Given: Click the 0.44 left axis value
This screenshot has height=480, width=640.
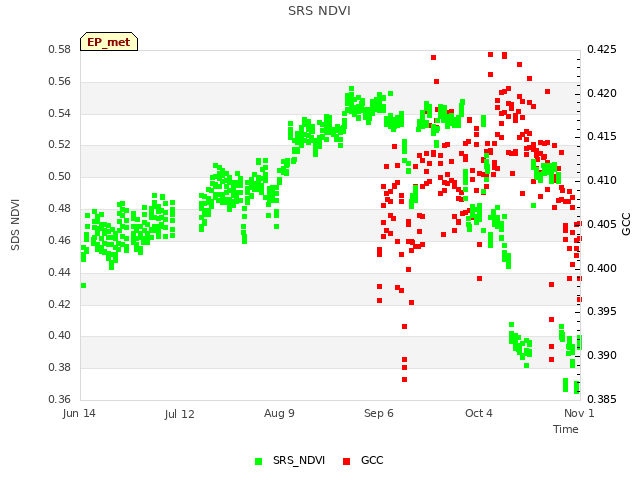Looking at the screenshot, I should click(x=60, y=272).
